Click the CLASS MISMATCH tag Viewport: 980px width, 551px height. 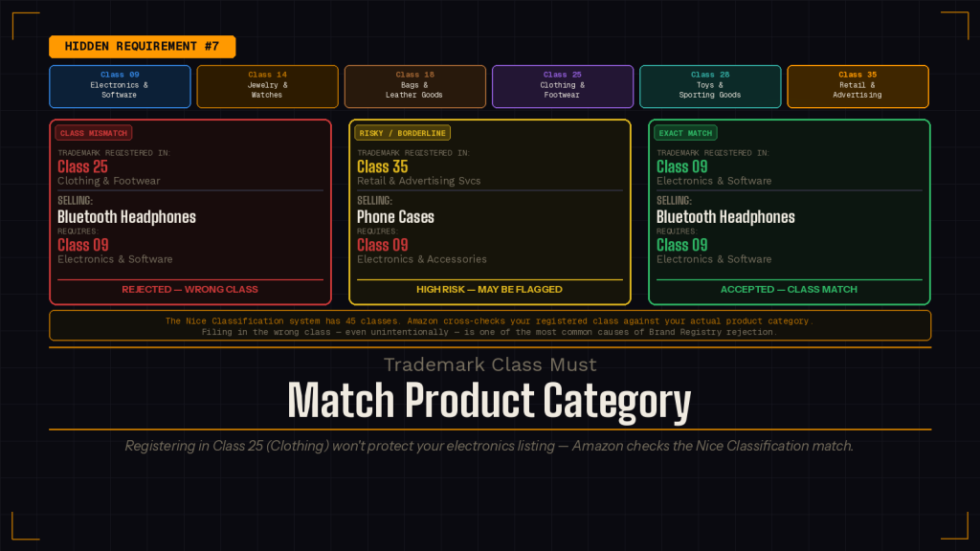click(x=94, y=133)
